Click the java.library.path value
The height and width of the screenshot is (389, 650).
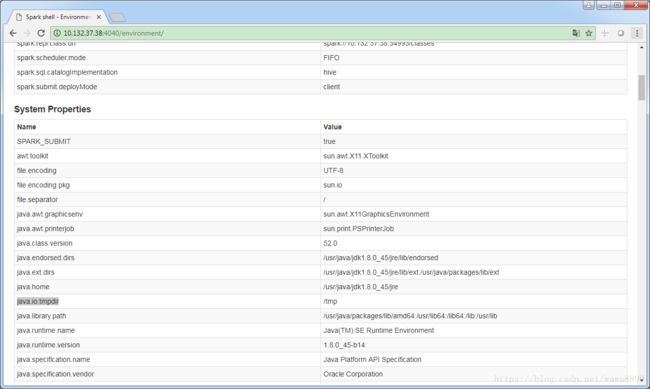[x=410, y=316]
